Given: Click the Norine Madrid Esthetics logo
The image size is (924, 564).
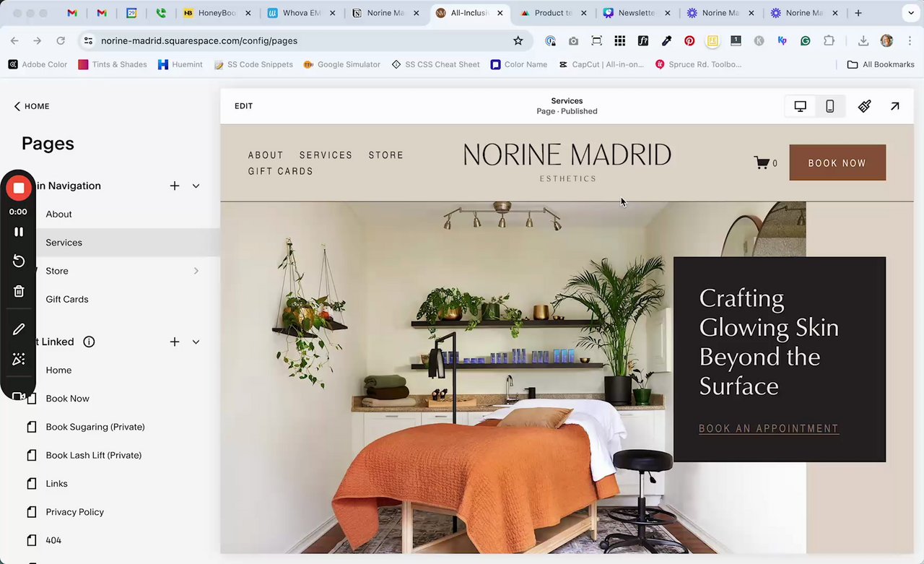Looking at the screenshot, I should click(x=567, y=162).
